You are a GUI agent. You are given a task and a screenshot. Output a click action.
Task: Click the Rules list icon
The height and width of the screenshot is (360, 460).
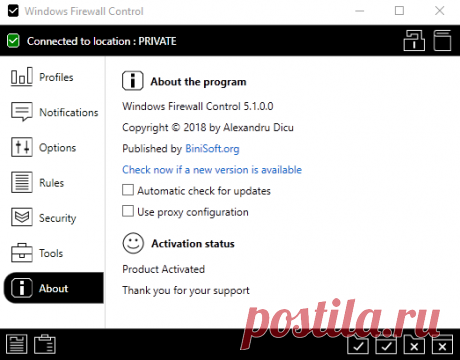22,182
